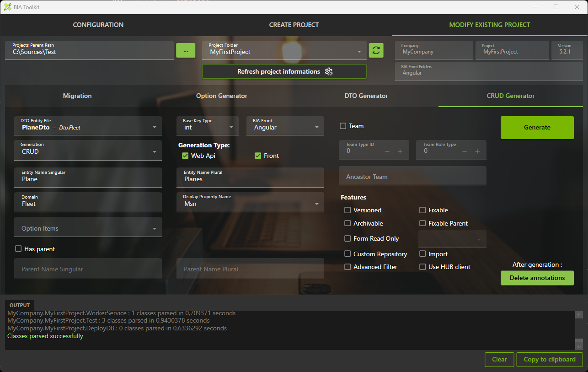588x372 pixels.
Task: Click the plus stepper for Team Type ID
Action: (400, 151)
